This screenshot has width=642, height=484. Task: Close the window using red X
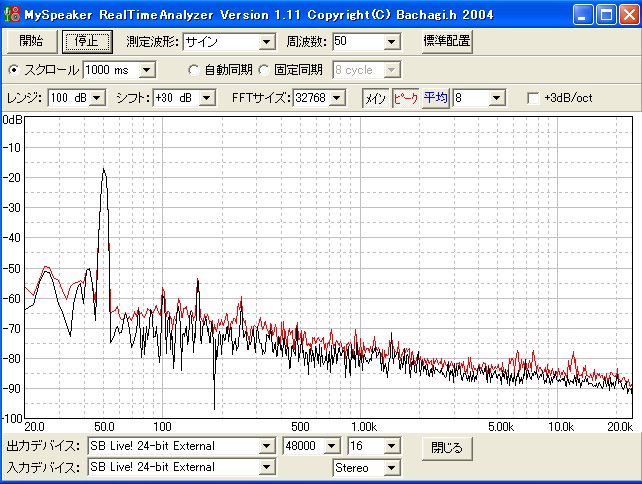[x=629, y=15]
